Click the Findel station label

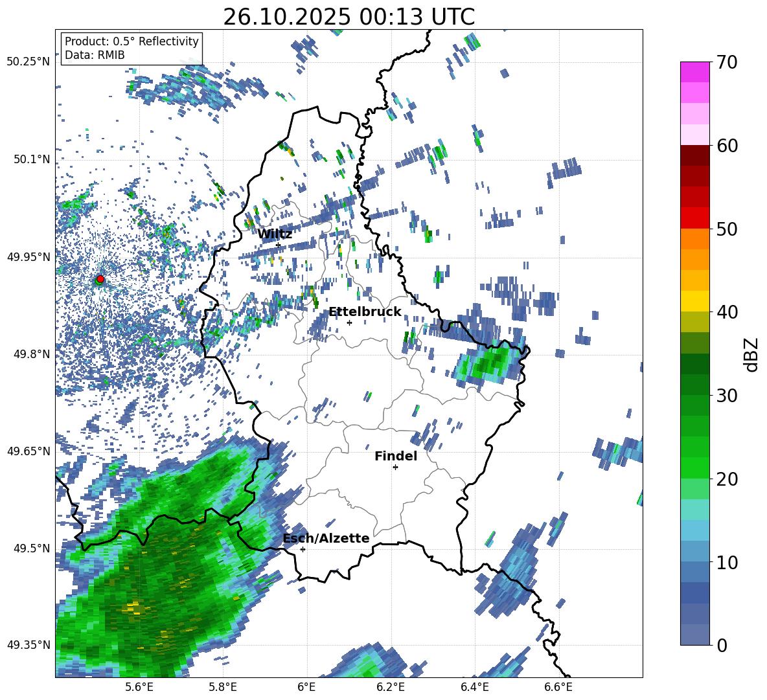pyautogui.click(x=396, y=456)
